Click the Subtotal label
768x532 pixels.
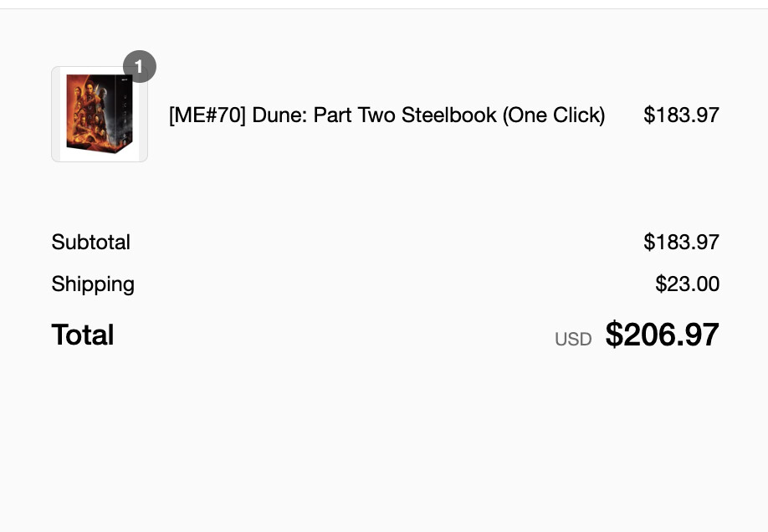pyautogui.click(x=90, y=243)
